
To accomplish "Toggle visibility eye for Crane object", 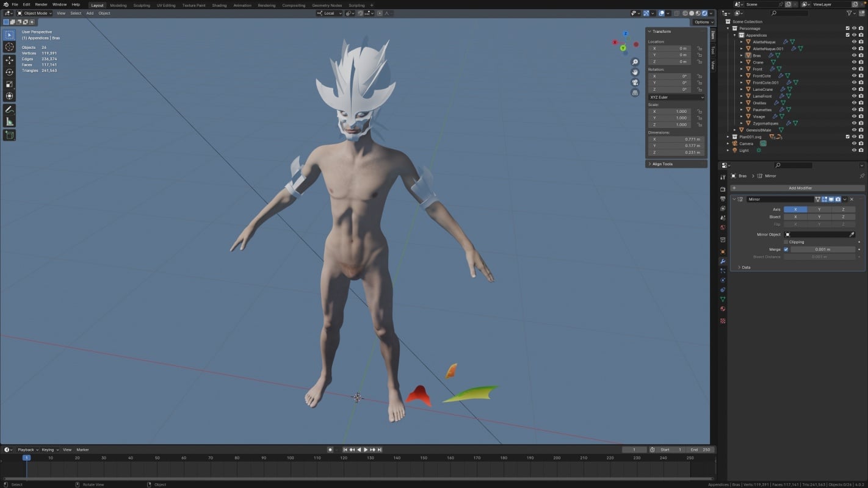I will click(x=854, y=62).
